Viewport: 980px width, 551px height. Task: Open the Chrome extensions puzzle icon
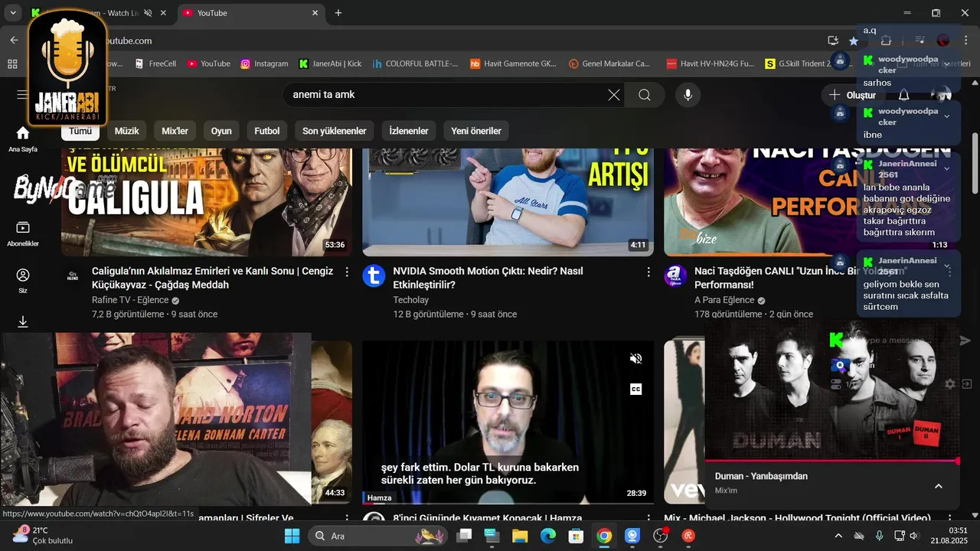(886, 41)
